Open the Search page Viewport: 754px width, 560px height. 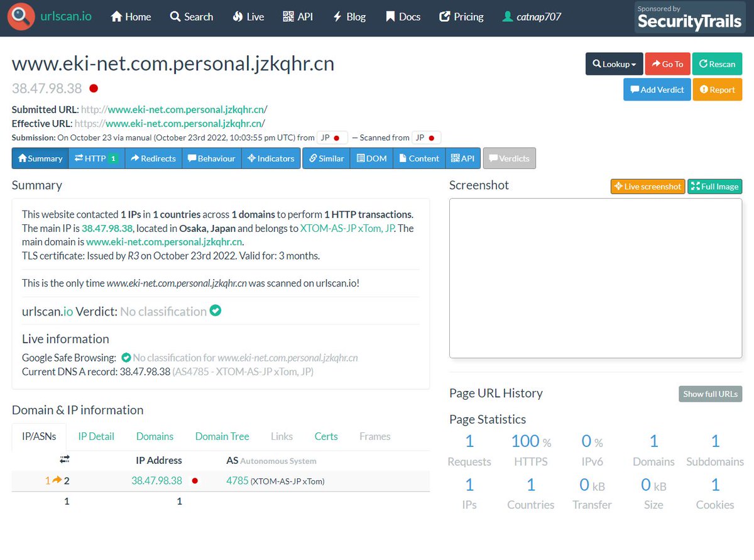[x=192, y=17]
